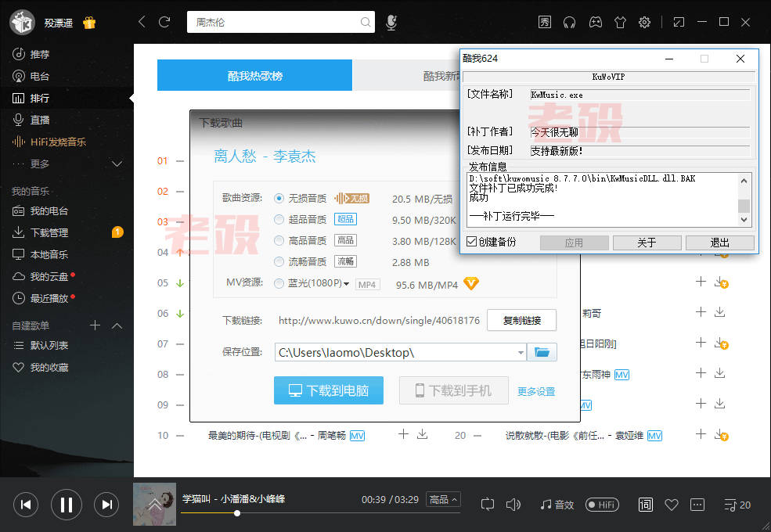The image size is (771, 532).
Task: Click 复制链接 button
Action: point(522,321)
